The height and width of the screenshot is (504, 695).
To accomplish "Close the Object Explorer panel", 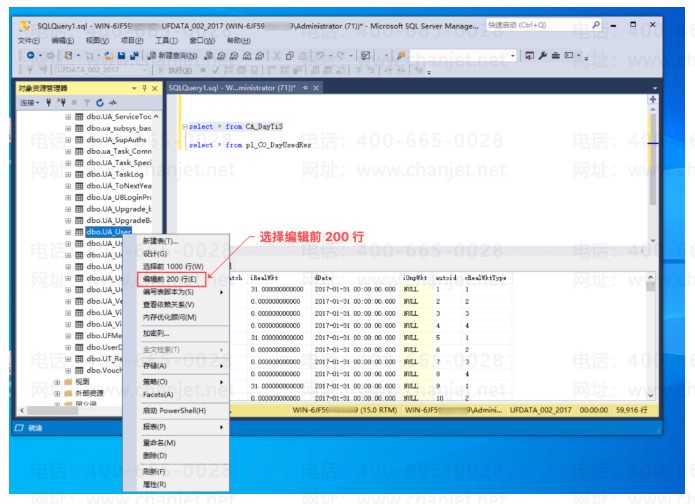I will [x=154, y=88].
